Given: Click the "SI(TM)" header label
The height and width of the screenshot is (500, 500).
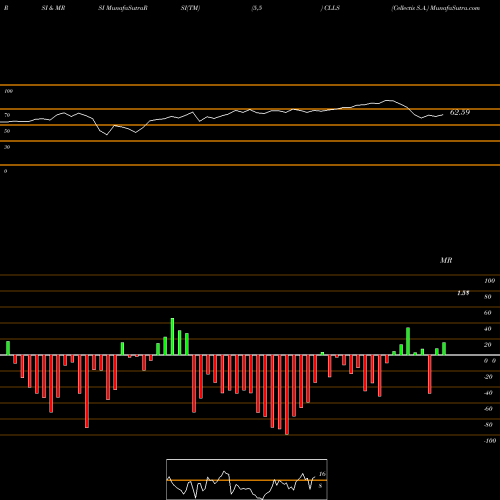Looking at the screenshot, I should click(190, 8).
